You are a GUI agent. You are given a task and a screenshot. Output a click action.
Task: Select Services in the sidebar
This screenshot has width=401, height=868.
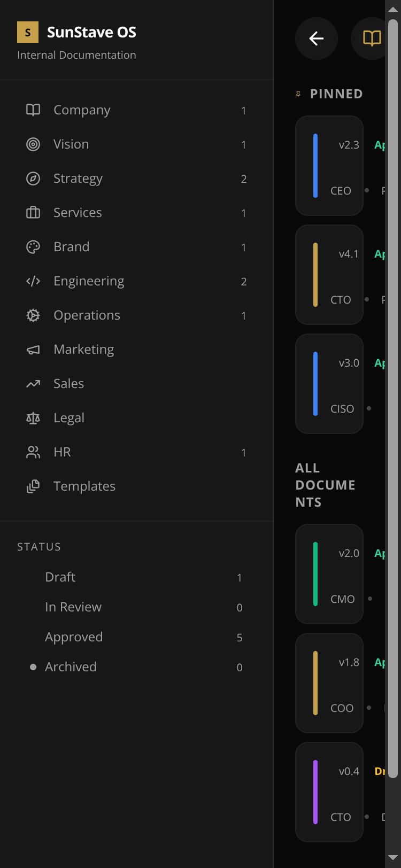click(136, 213)
